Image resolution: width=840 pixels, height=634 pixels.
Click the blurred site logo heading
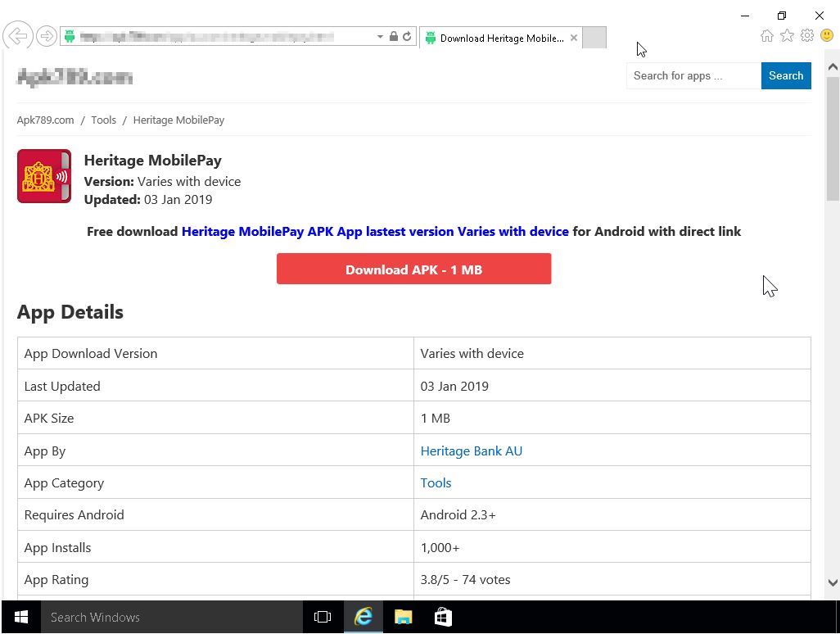[75, 77]
